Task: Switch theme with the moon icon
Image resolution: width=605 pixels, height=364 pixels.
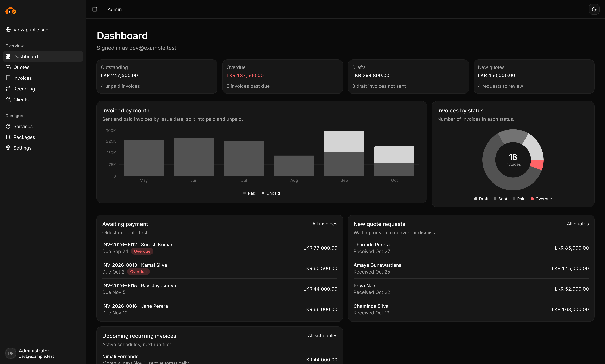Action: (x=594, y=9)
